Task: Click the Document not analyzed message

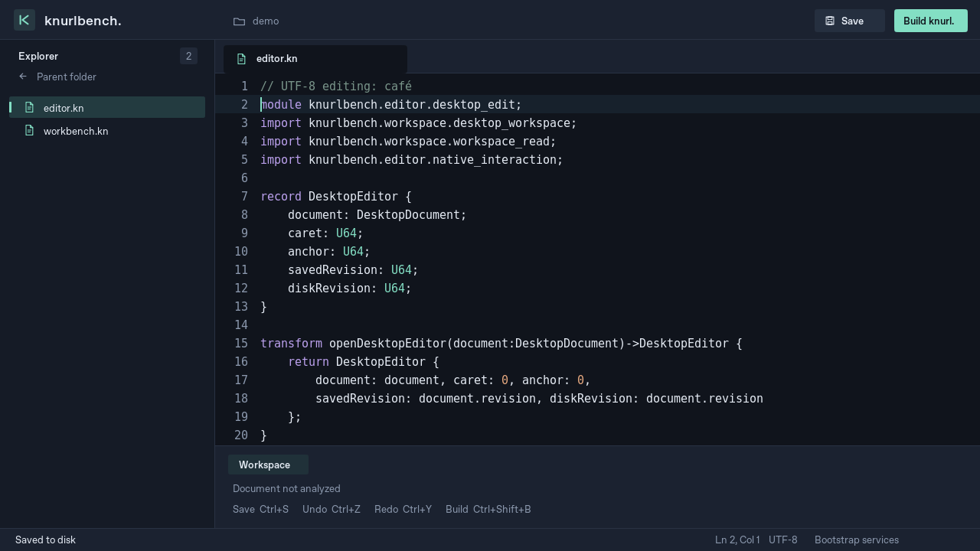Action: pos(286,488)
